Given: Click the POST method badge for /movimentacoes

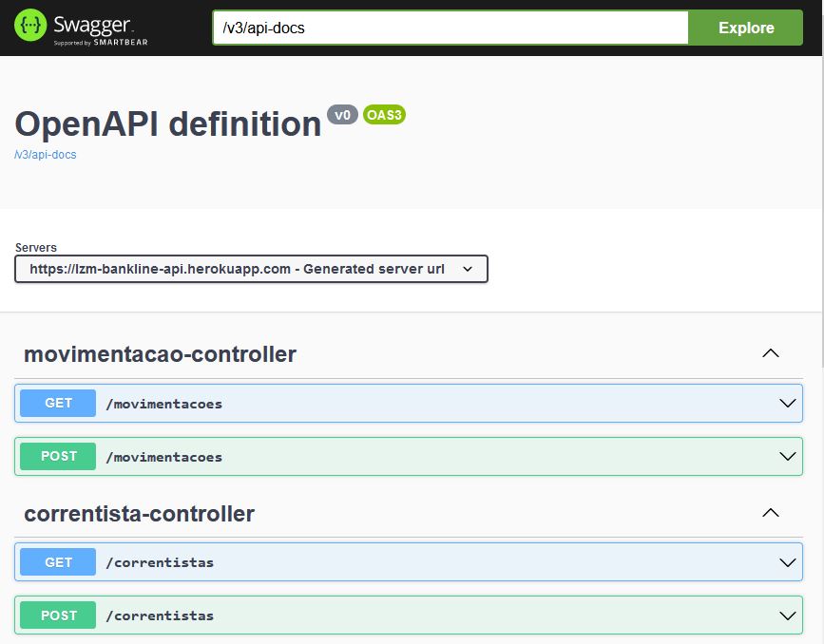Looking at the screenshot, I should (58, 456).
